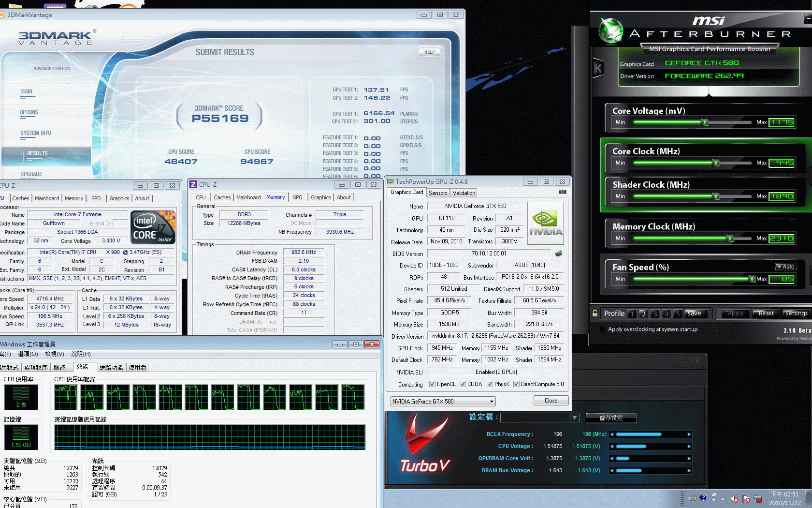The width and height of the screenshot is (812, 508).
Task: Open the SPD tab in CPU-Z Memory window
Action: point(298,197)
